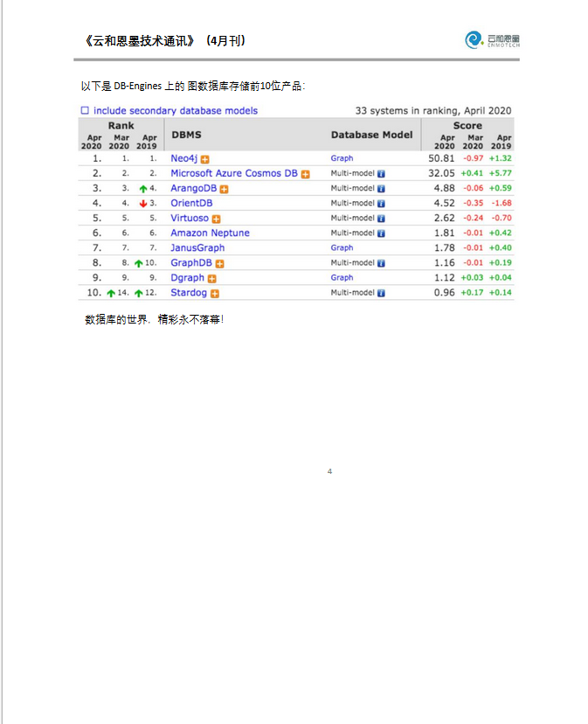Select the DBMS column header
588x724 pixels.
[186, 135]
